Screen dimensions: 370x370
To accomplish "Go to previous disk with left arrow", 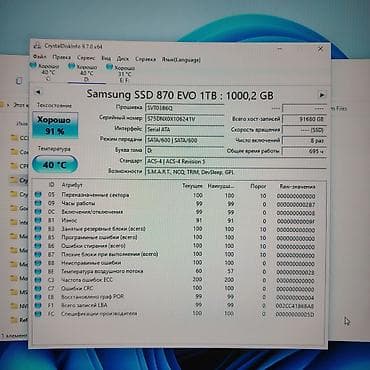I will (38, 92).
